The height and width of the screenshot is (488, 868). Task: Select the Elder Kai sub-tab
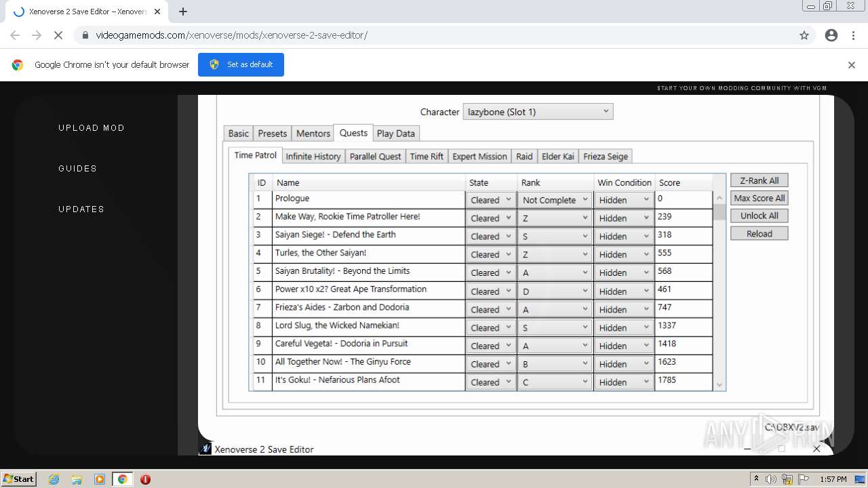(558, 156)
